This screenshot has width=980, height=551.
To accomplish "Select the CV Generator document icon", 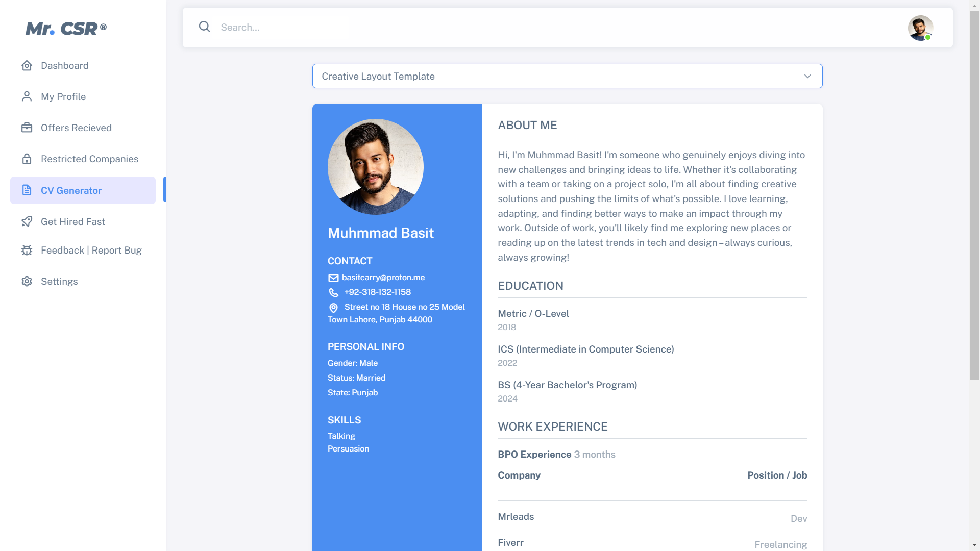I will pyautogui.click(x=27, y=190).
